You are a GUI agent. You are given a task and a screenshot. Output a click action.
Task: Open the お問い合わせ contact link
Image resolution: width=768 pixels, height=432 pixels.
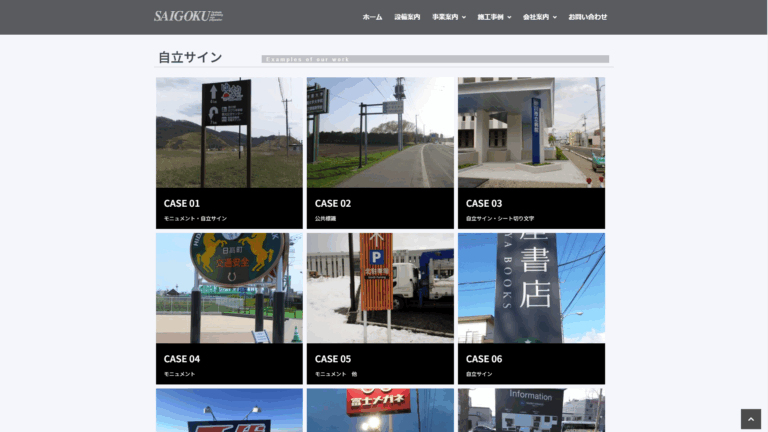(x=587, y=17)
